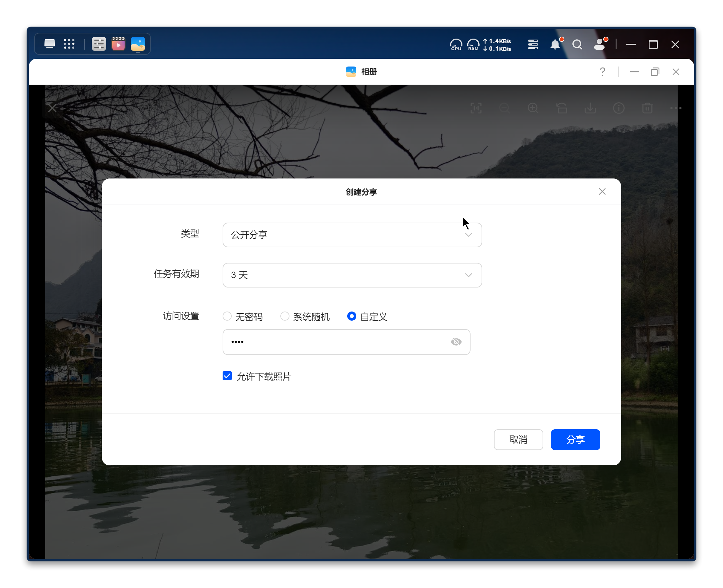This screenshot has width=723, height=588.
Task: Open the 任务有效期 dropdown showing 3 天
Action: click(352, 275)
